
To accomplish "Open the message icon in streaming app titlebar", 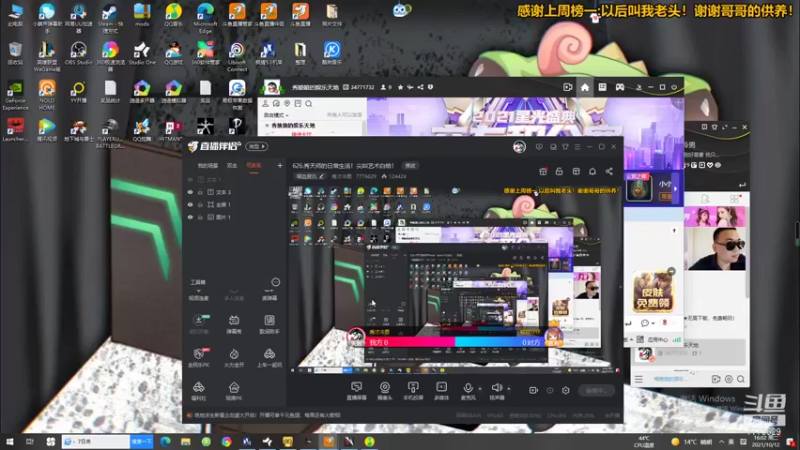I will pos(539,147).
